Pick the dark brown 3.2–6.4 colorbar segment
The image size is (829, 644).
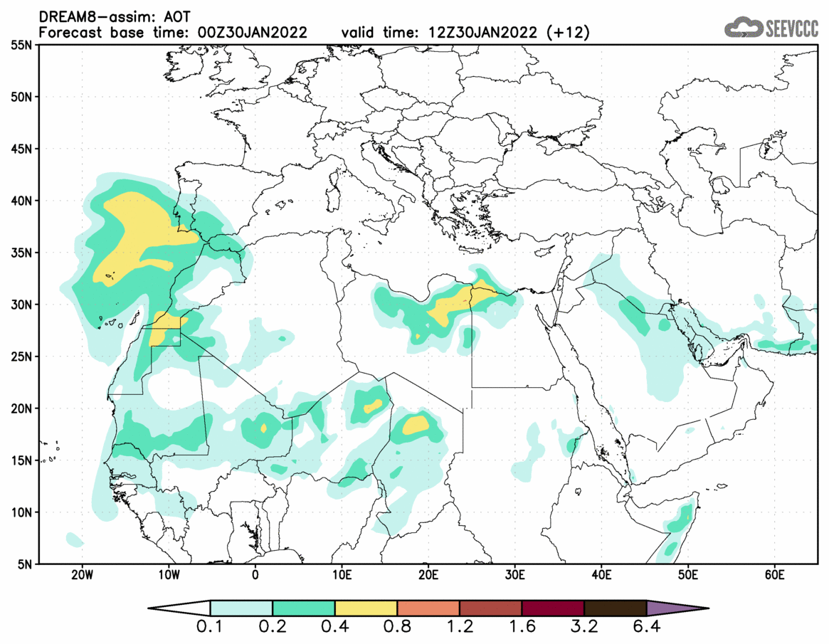click(616, 608)
